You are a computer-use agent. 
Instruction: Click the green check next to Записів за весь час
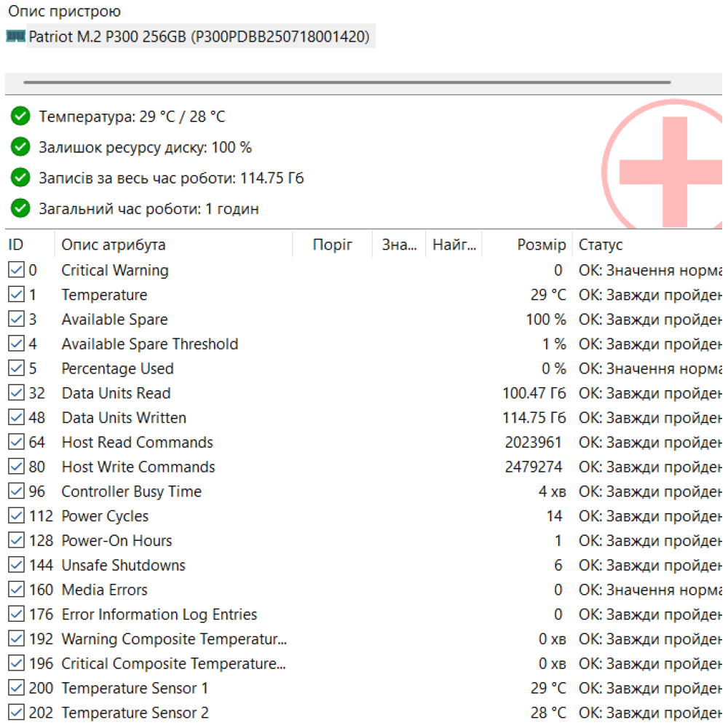click(20, 178)
